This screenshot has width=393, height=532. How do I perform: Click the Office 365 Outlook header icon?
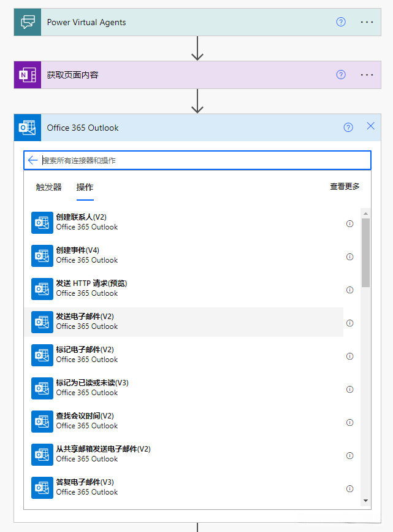pyautogui.click(x=28, y=128)
